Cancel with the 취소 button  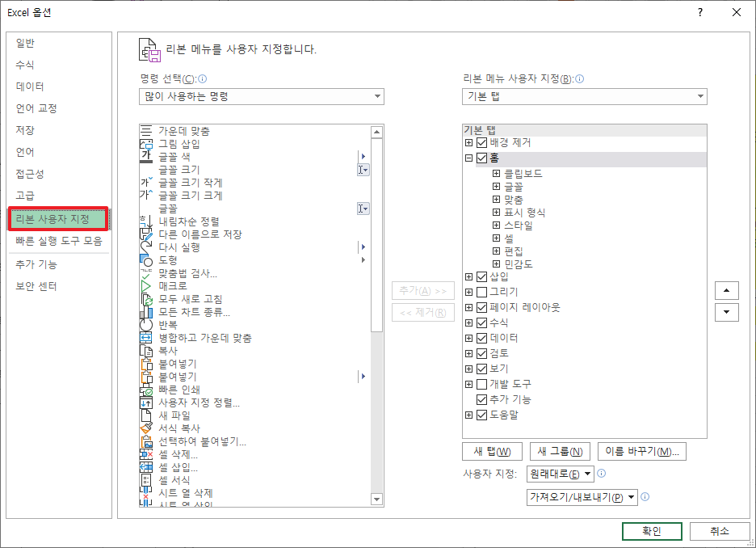720,531
